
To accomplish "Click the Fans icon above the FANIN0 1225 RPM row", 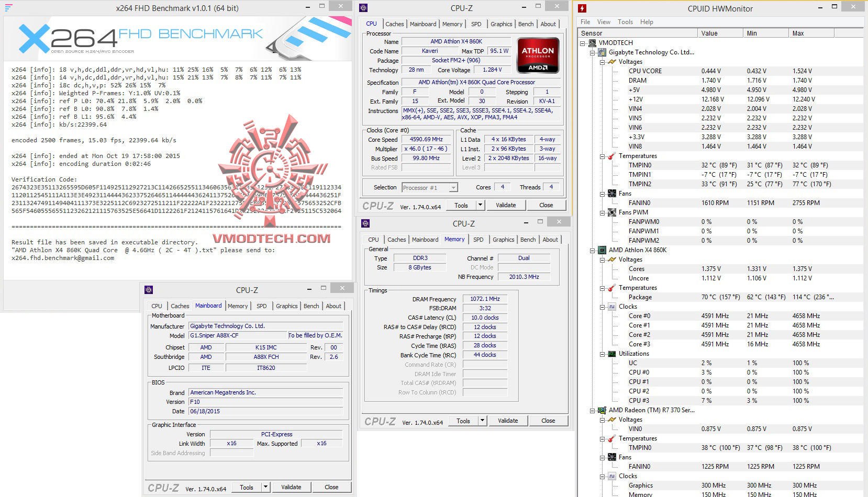I will tap(612, 457).
